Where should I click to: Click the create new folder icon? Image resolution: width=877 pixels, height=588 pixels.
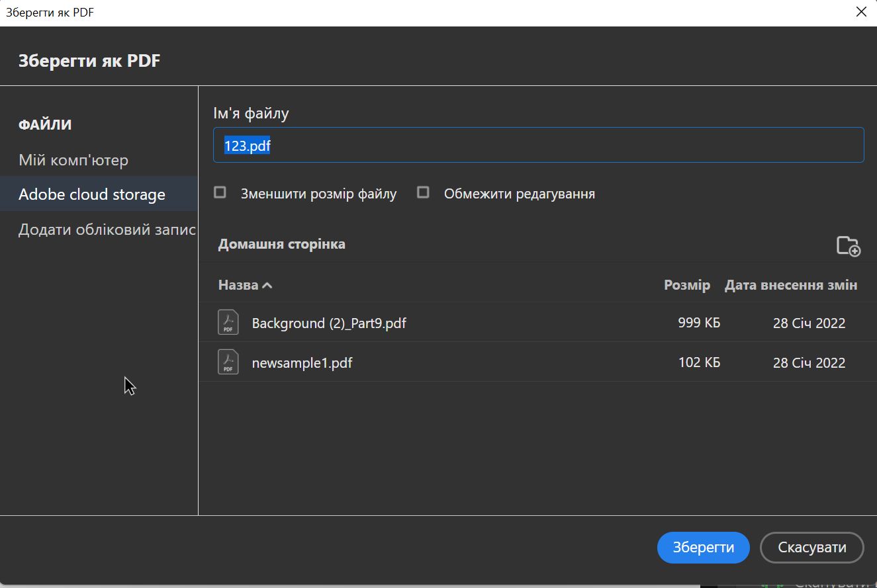(x=848, y=246)
